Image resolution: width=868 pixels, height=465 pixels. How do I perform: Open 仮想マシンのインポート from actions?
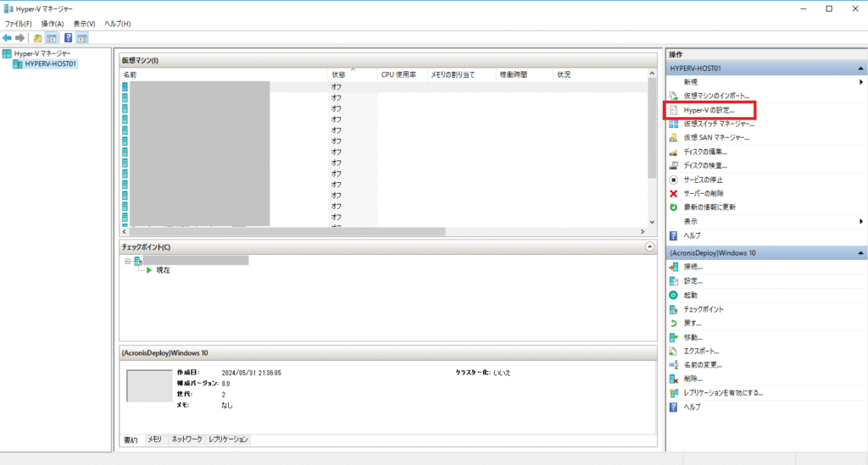coord(716,96)
